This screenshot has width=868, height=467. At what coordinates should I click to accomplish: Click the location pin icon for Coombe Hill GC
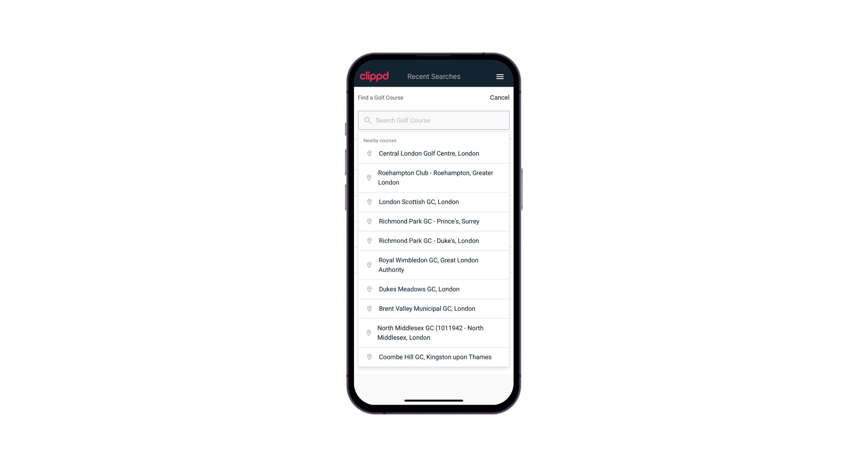368,357
